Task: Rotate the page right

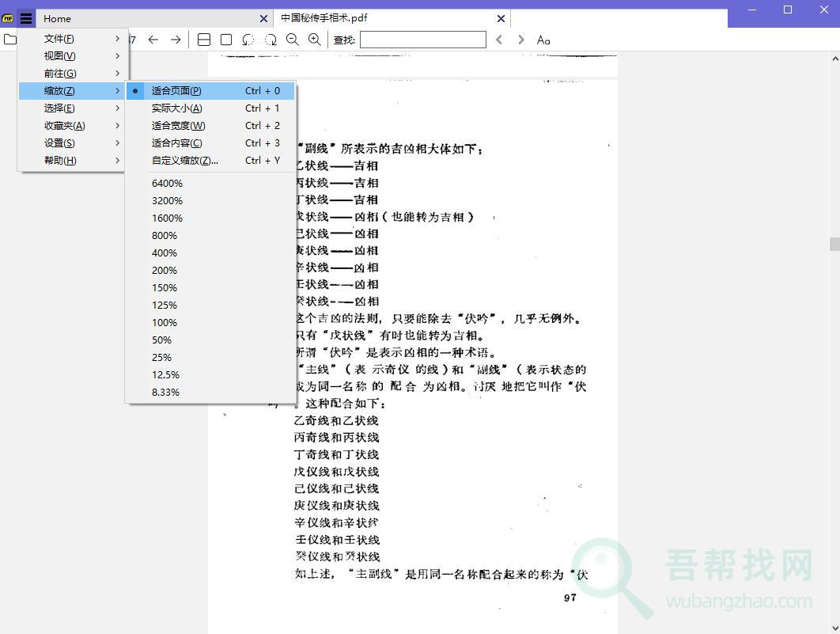Action: [x=271, y=39]
